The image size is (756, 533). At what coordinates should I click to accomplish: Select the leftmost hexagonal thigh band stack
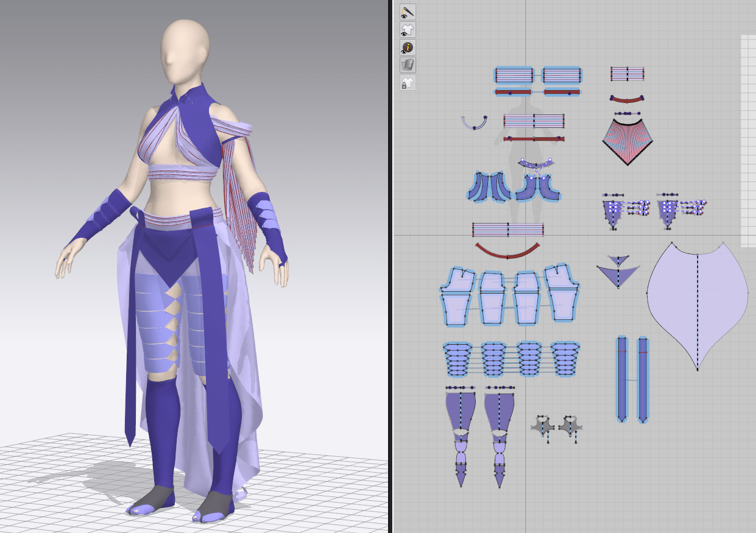click(x=457, y=358)
